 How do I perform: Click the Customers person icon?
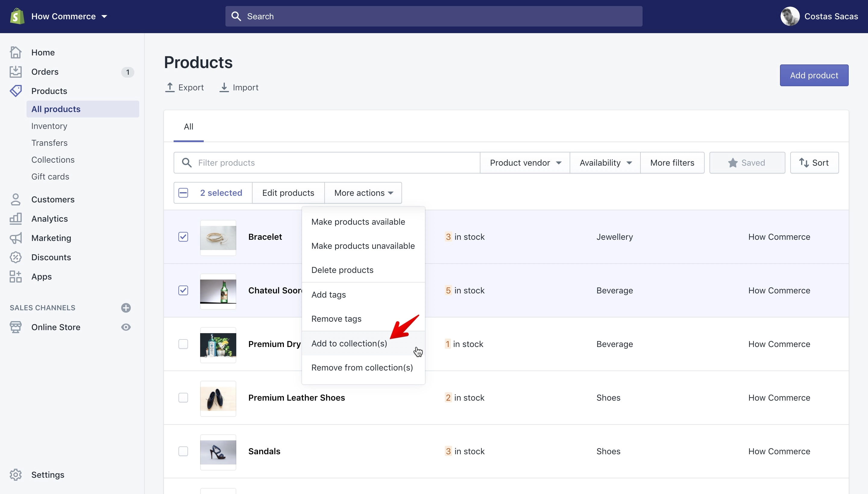(16, 199)
